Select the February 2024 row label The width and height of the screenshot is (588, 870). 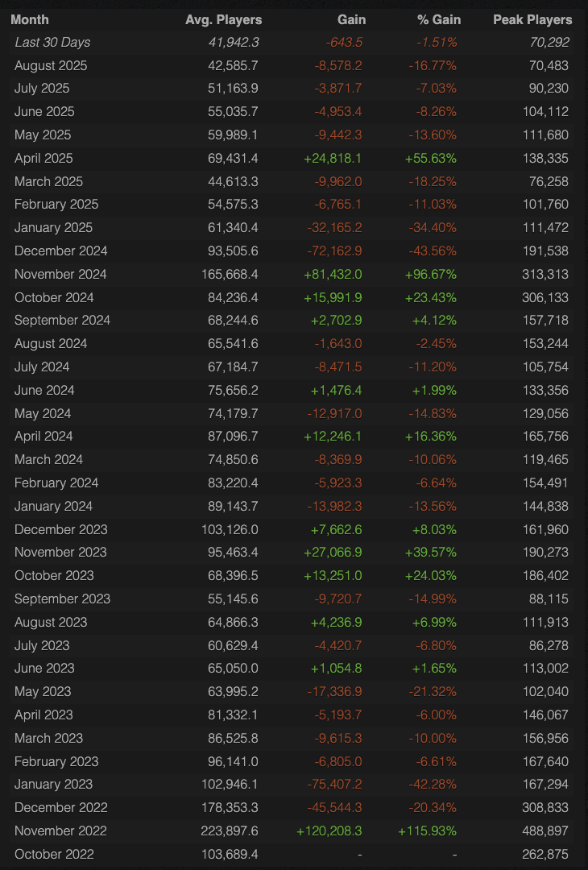click(x=56, y=483)
